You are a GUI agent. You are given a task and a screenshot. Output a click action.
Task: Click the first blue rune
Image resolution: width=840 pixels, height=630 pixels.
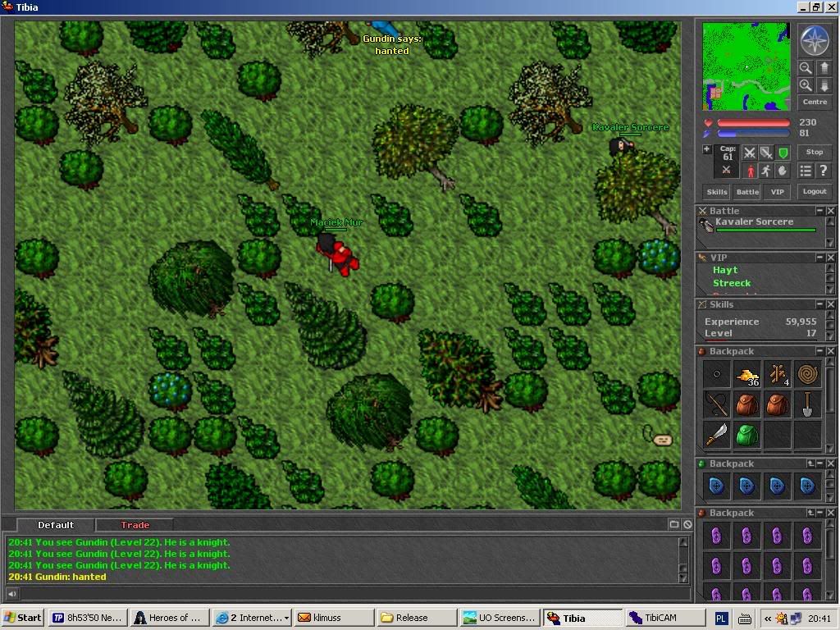point(716,486)
